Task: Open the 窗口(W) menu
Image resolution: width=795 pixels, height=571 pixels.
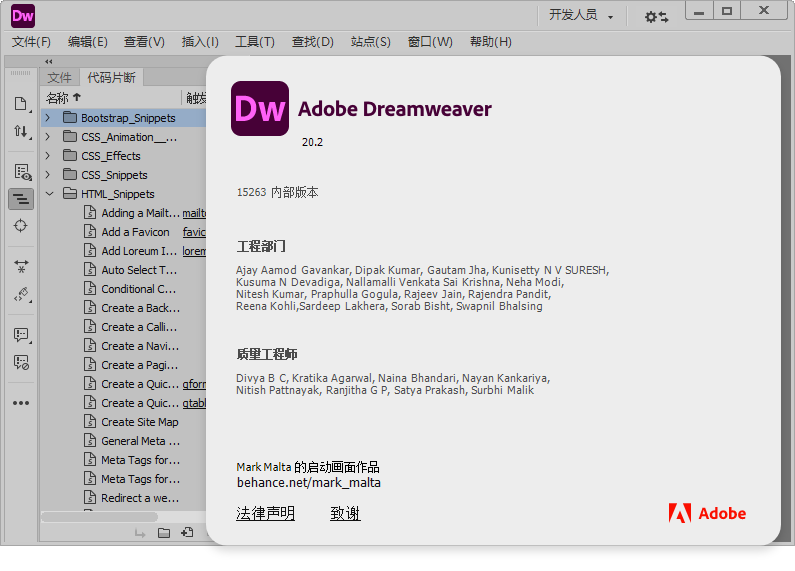Action: coord(430,42)
